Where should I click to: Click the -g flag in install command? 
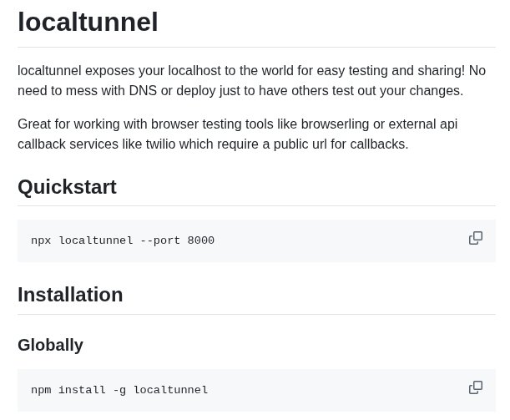[119, 390]
